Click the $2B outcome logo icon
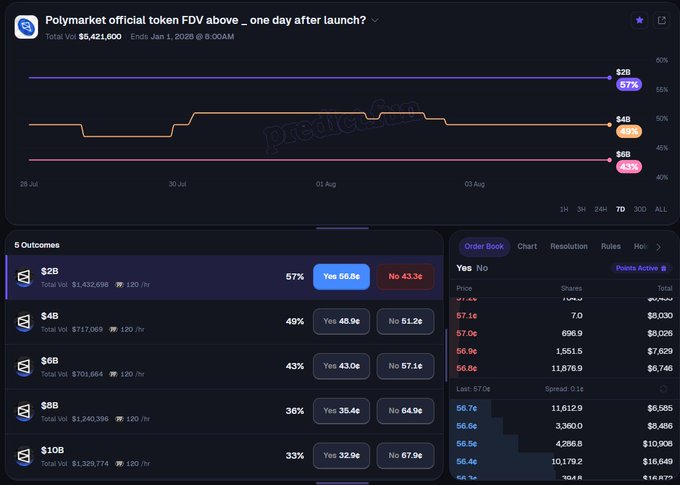The width and height of the screenshot is (680, 485). point(24,277)
